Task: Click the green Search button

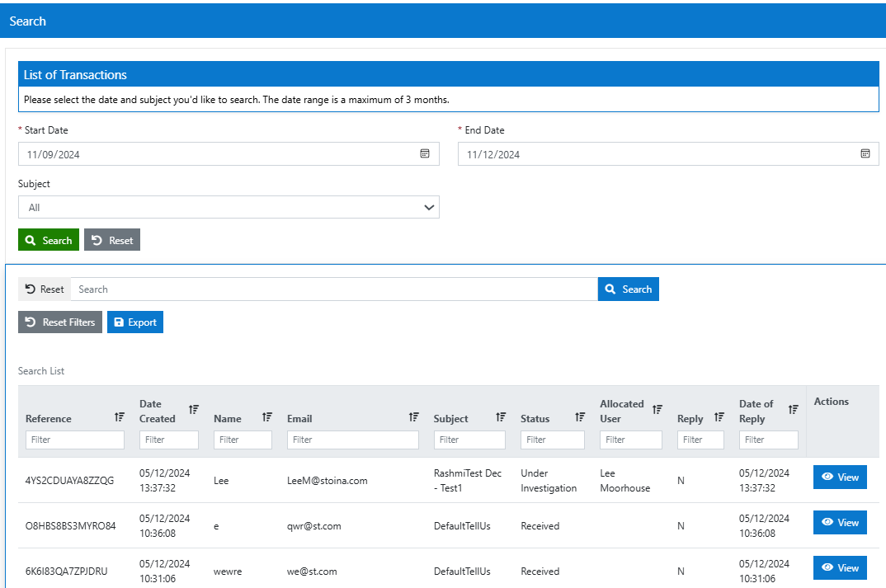Action: click(x=49, y=240)
